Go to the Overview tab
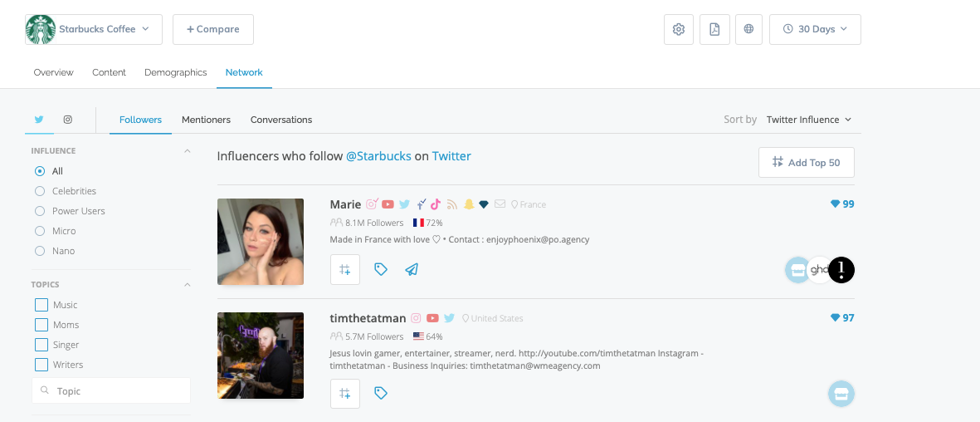Screen dimensions: 980x422 tap(53, 72)
